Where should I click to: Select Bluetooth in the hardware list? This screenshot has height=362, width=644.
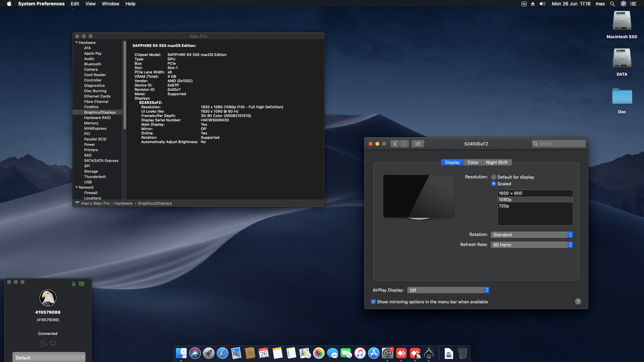tap(93, 64)
